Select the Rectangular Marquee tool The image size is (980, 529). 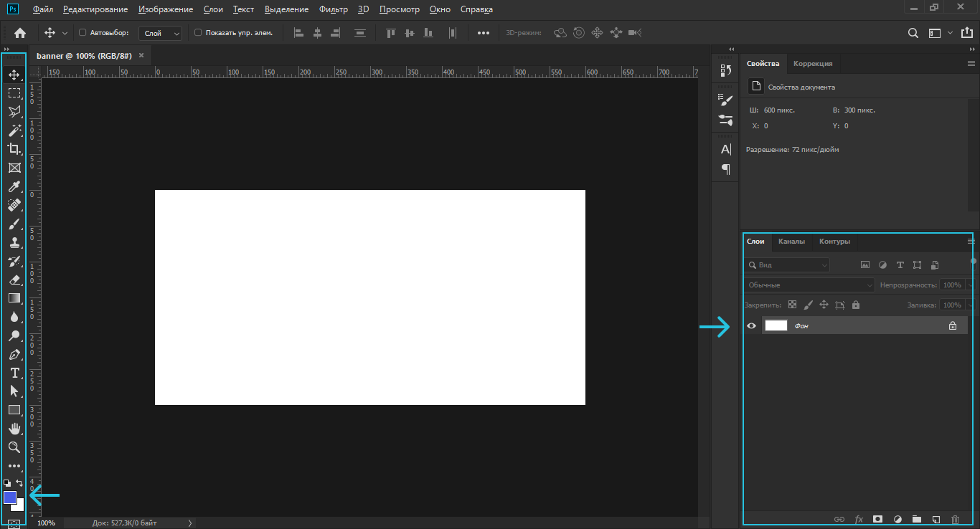(14, 93)
